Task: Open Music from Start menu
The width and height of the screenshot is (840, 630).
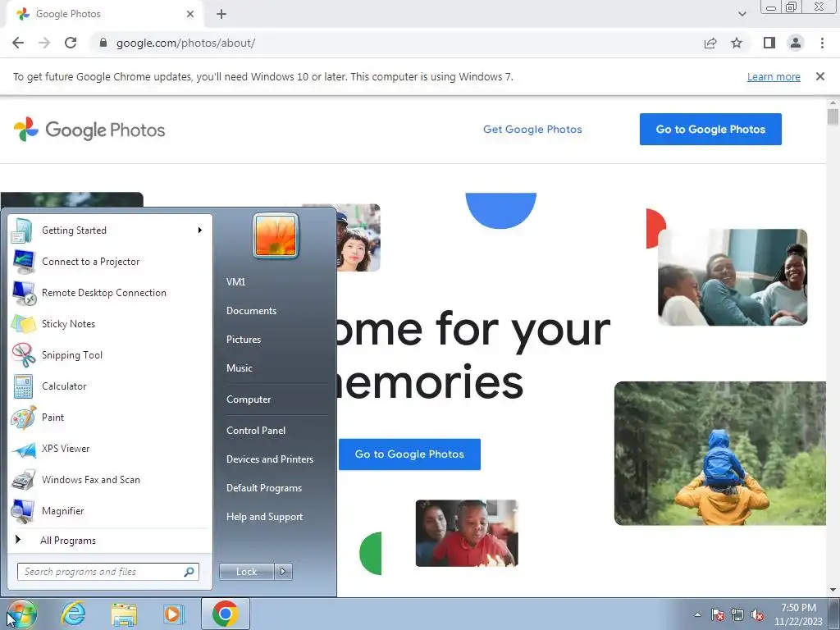Action: click(240, 368)
